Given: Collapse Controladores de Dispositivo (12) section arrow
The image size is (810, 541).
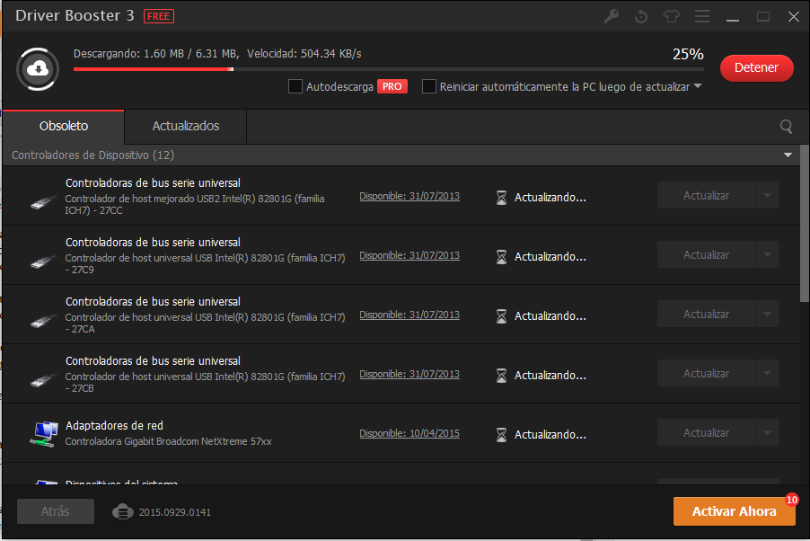Looking at the screenshot, I should pos(788,155).
